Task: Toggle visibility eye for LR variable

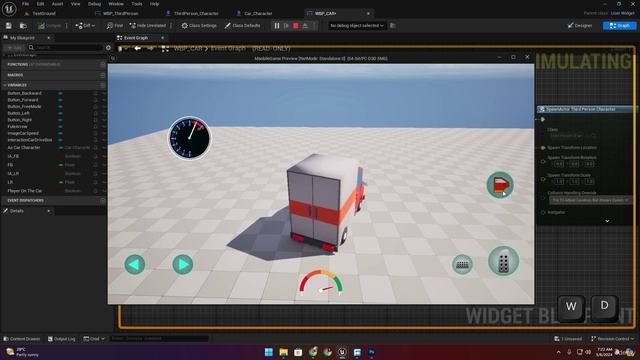Action: (x=96, y=182)
